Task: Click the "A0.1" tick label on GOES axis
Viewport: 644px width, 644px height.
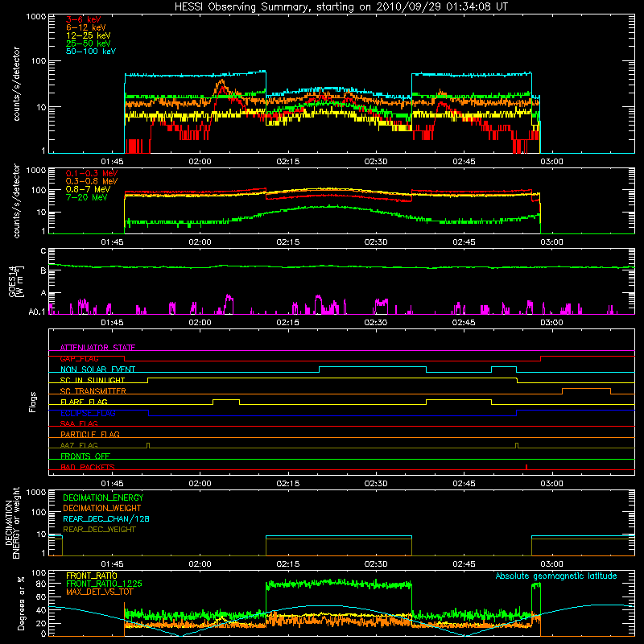Action: click(37, 312)
